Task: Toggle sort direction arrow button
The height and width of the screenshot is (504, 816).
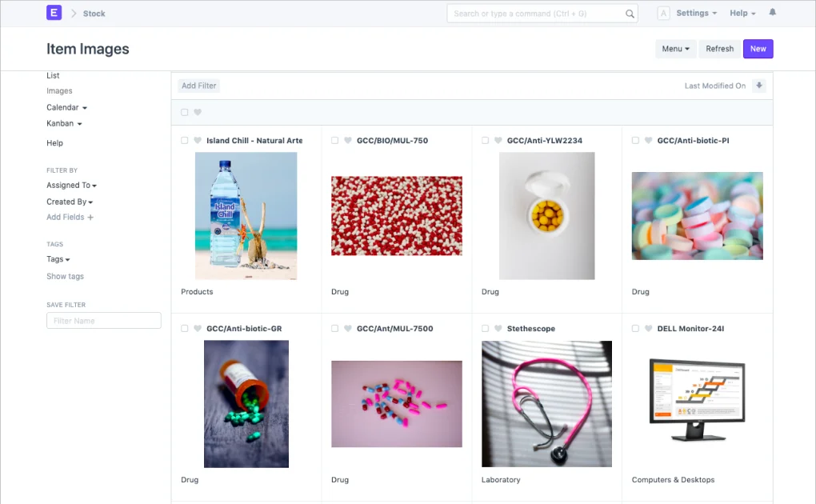Action: pyautogui.click(x=759, y=86)
